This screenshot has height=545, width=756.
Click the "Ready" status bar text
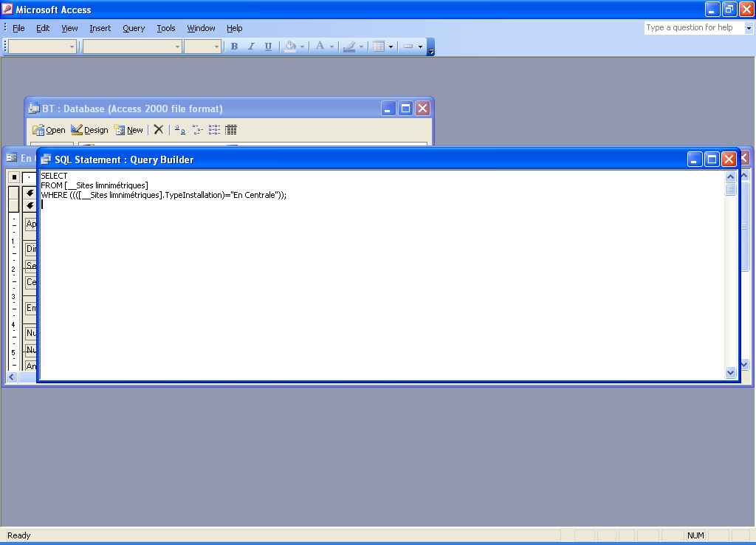point(18,535)
